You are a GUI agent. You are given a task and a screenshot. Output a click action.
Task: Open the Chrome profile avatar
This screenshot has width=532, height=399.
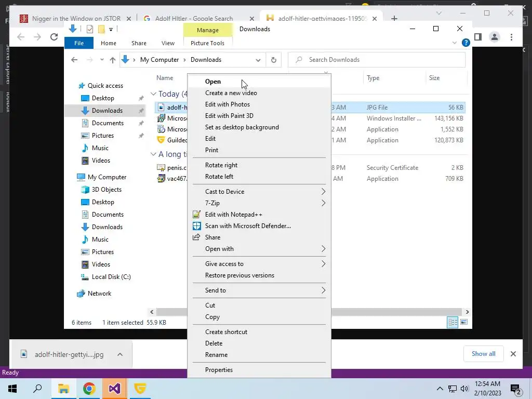[495, 37]
